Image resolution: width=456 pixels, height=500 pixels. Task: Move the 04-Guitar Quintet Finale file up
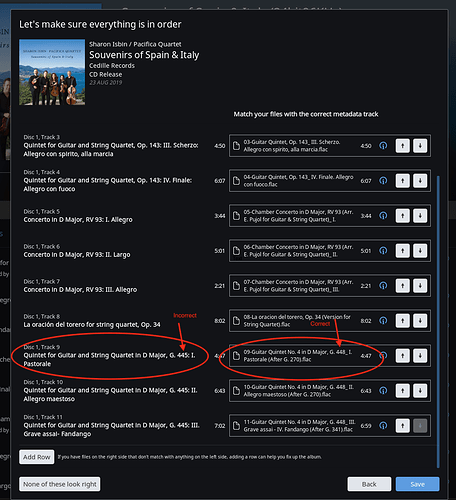[403, 181]
